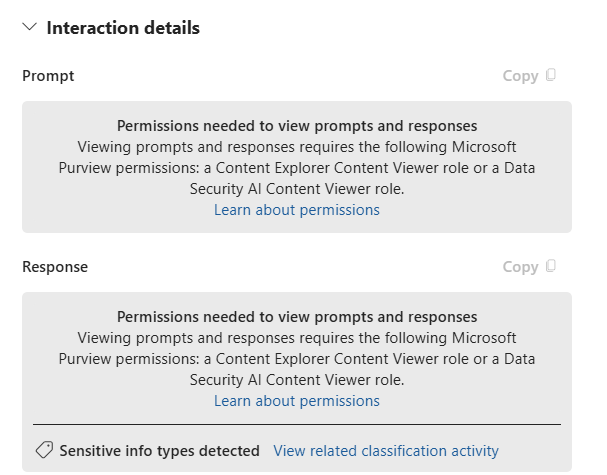Click the Purview permissions description under Response

coord(297,359)
